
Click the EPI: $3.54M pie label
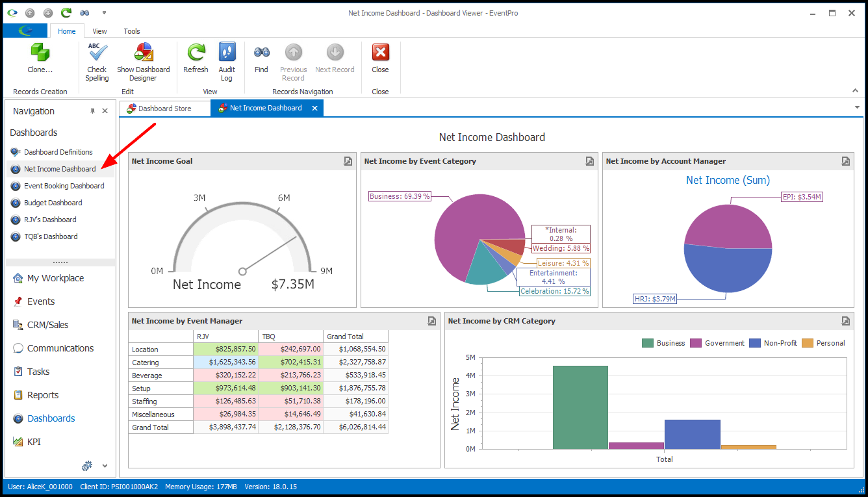802,196
